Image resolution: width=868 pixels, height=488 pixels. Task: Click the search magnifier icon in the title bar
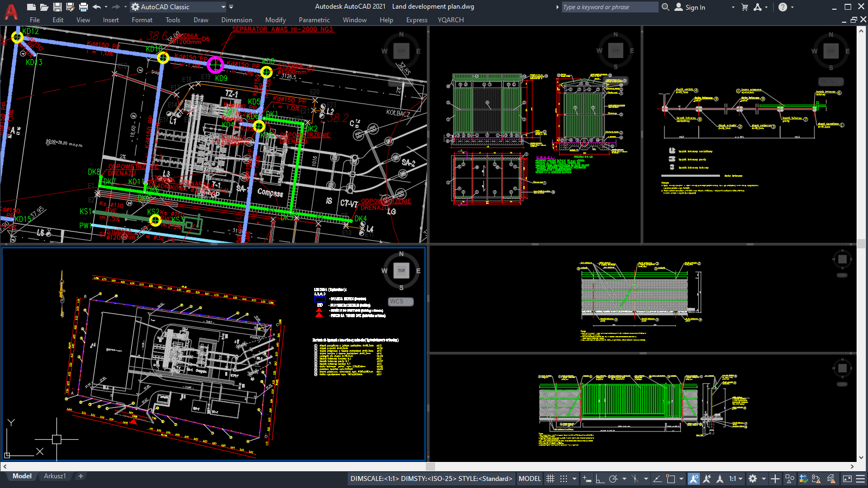click(x=665, y=7)
